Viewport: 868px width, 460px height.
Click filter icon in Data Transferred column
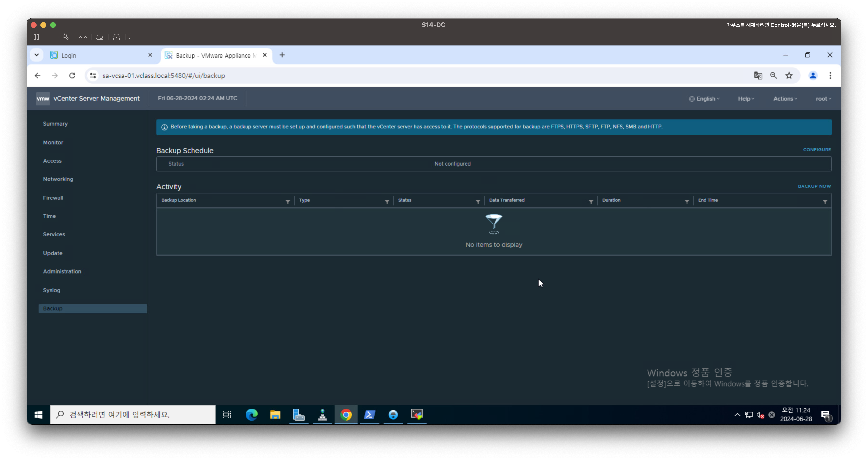pos(591,202)
